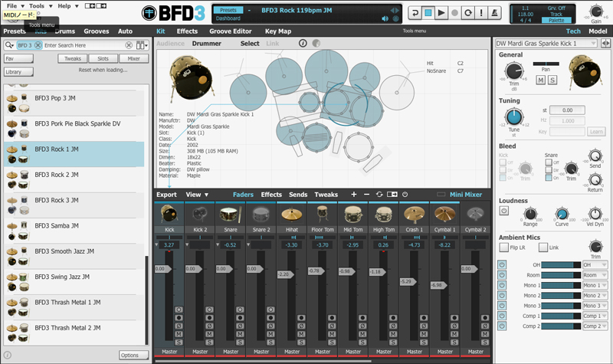Open the Help menu
Viewport: 613px width, 364px height.
(x=67, y=6)
